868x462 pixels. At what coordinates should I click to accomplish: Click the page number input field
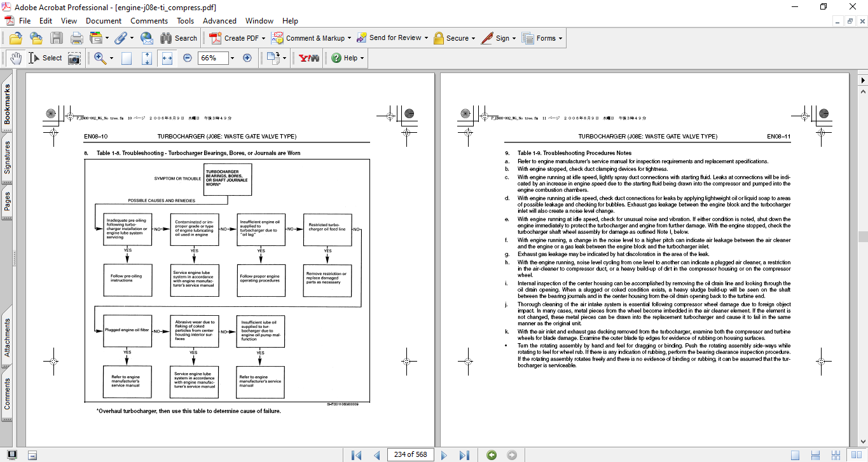410,455
